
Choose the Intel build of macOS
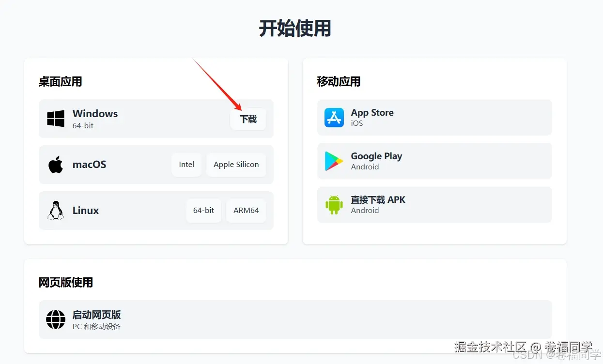pos(186,164)
